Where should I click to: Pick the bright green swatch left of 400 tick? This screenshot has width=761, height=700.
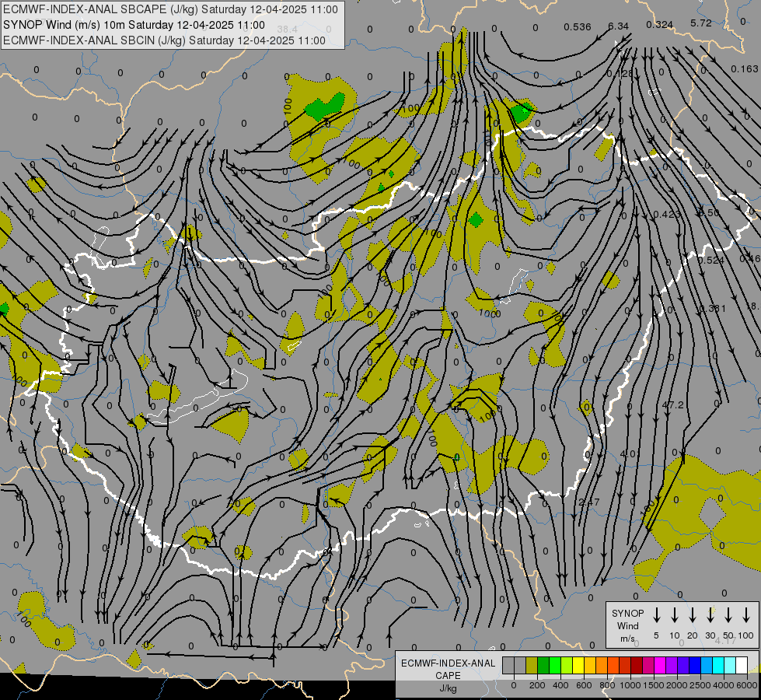555,665
